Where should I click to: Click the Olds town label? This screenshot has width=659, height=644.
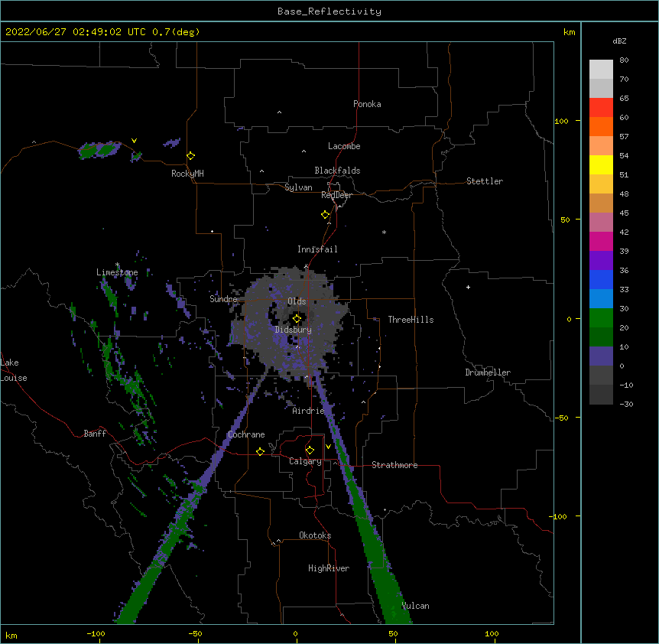297,301
